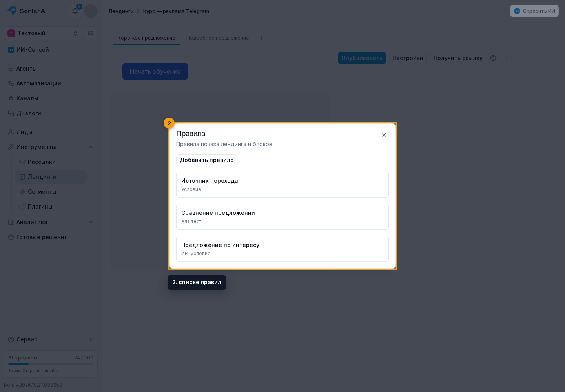Select the Предложение по интересу rule
This screenshot has width=565, height=392.
pos(282,249)
